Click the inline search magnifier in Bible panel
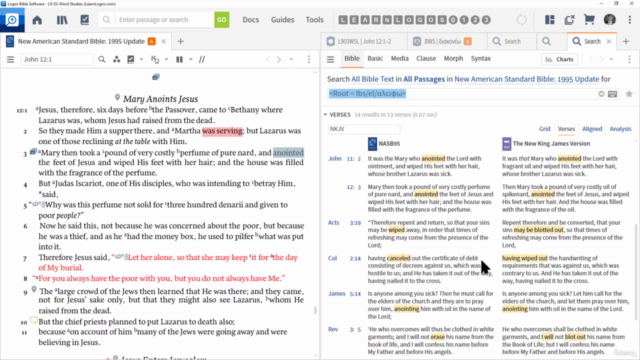The width and height of the screenshot is (640, 360). (102, 60)
